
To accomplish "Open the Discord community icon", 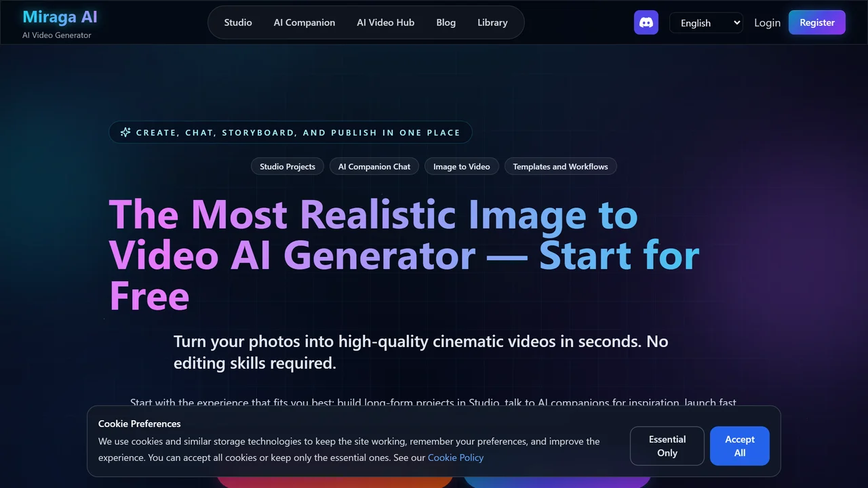I will coord(646,22).
